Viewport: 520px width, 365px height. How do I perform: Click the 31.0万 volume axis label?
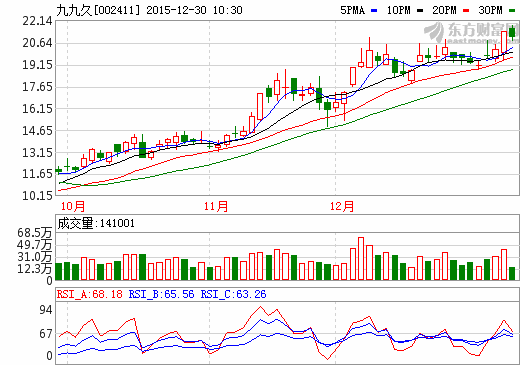(x=35, y=257)
